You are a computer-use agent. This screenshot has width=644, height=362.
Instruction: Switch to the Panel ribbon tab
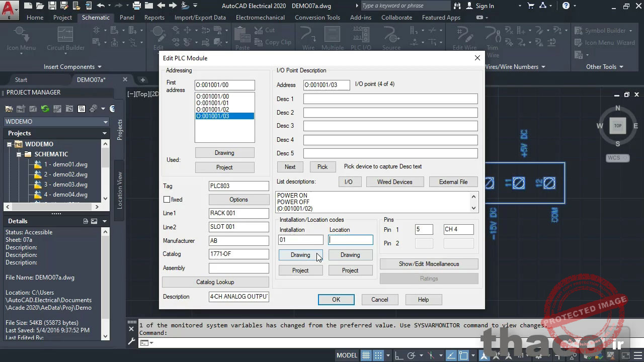[x=127, y=18]
